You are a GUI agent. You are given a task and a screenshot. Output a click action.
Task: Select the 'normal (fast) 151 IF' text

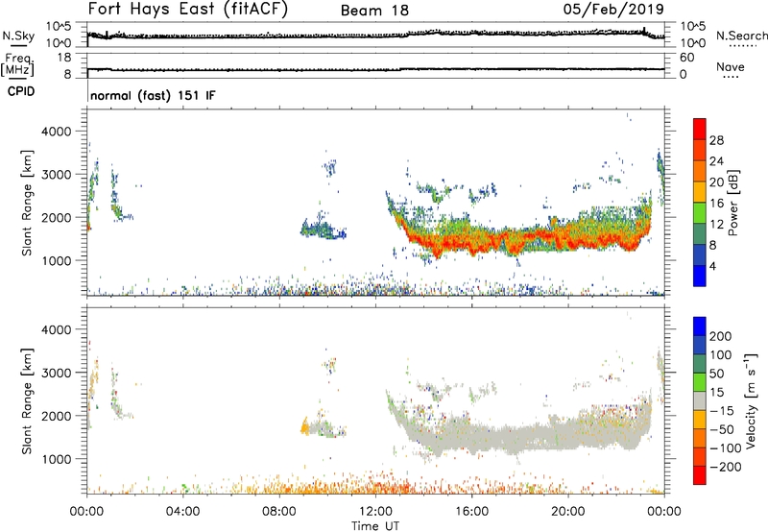click(x=153, y=95)
